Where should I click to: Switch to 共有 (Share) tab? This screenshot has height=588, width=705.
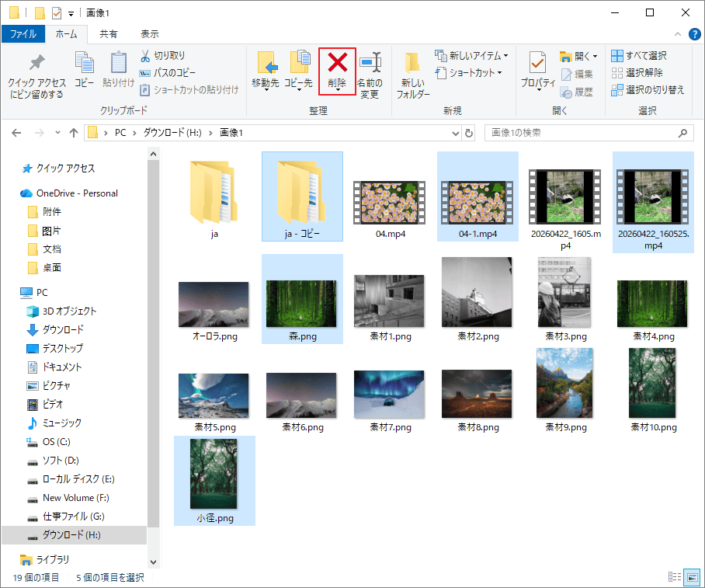pyautogui.click(x=109, y=34)
